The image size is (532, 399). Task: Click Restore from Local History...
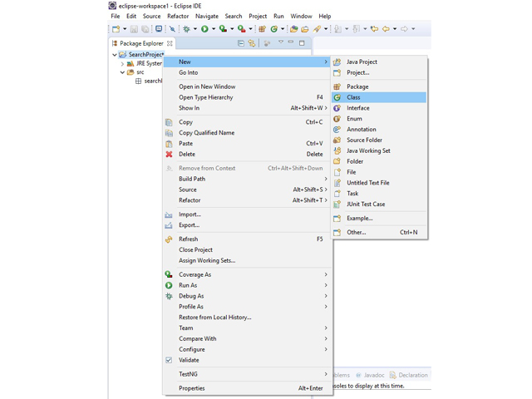coord(247,318)
